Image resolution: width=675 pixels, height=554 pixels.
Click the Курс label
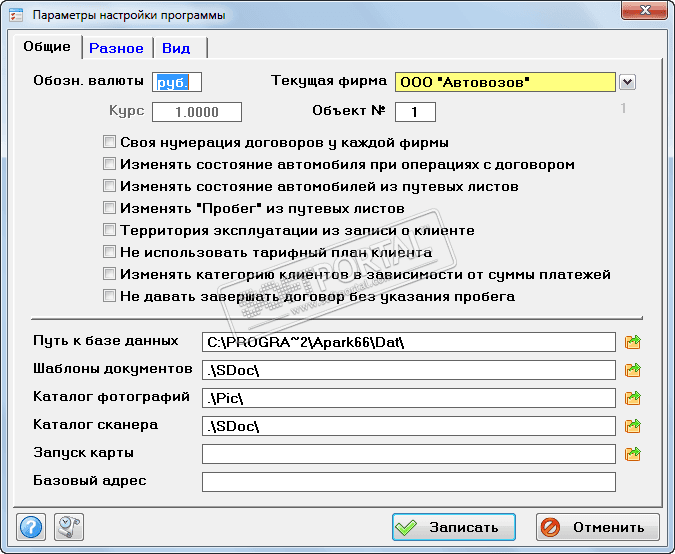click(x=127, y=111)
